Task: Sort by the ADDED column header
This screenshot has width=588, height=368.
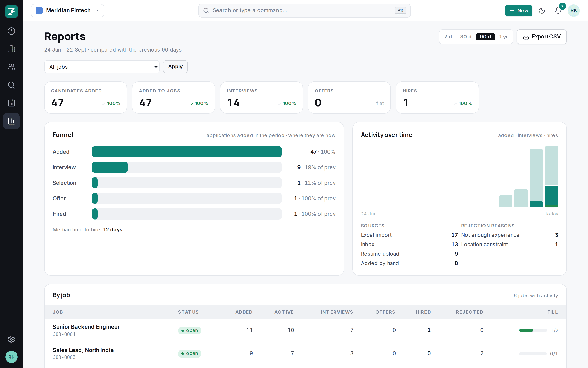Action: pos(244,312)
